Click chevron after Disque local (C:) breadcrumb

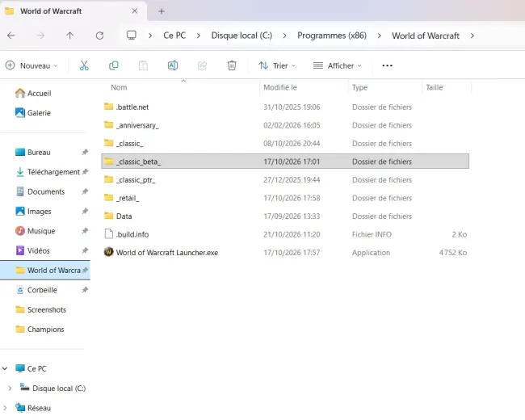point(284,36)
